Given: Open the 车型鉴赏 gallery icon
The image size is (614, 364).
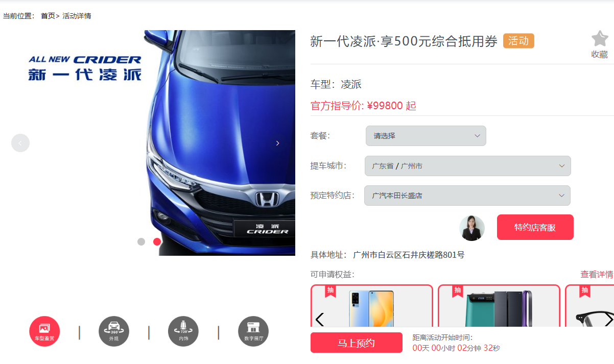Looking at the screenshot, I should pos(44,331).
